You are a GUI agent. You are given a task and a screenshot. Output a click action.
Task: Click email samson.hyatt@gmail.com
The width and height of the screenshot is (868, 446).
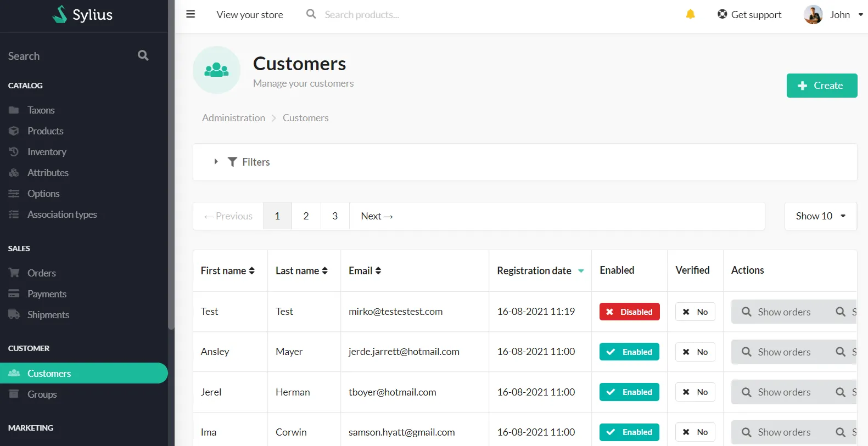[x=402, y=432]
